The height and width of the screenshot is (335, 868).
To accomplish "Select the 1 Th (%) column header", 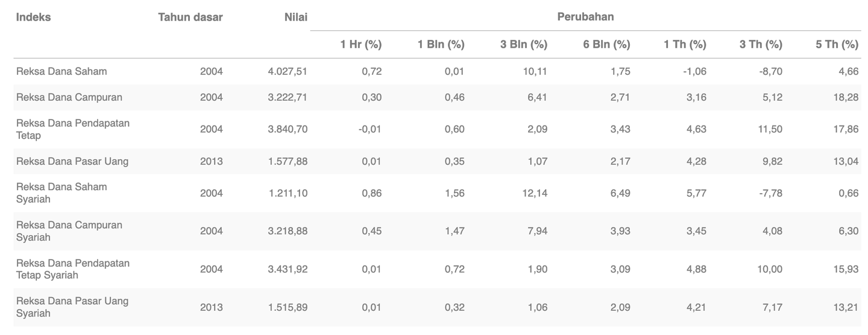I will point(685,44).
